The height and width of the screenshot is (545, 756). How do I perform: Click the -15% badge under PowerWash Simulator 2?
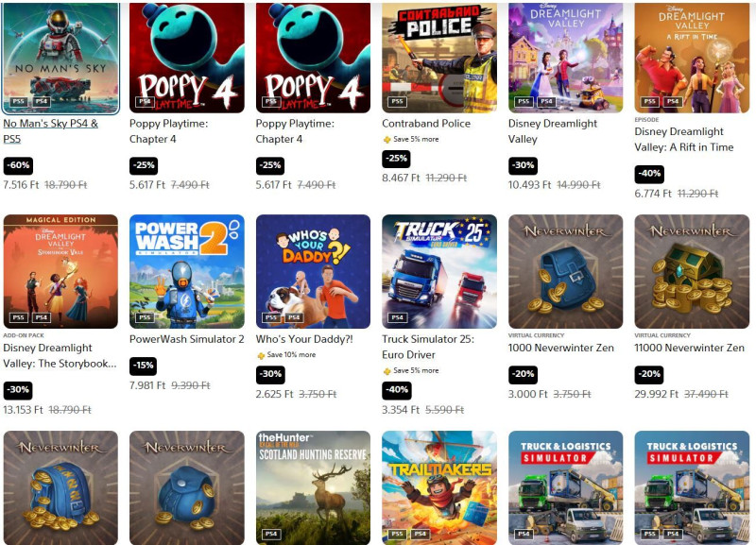coord(144,366)
